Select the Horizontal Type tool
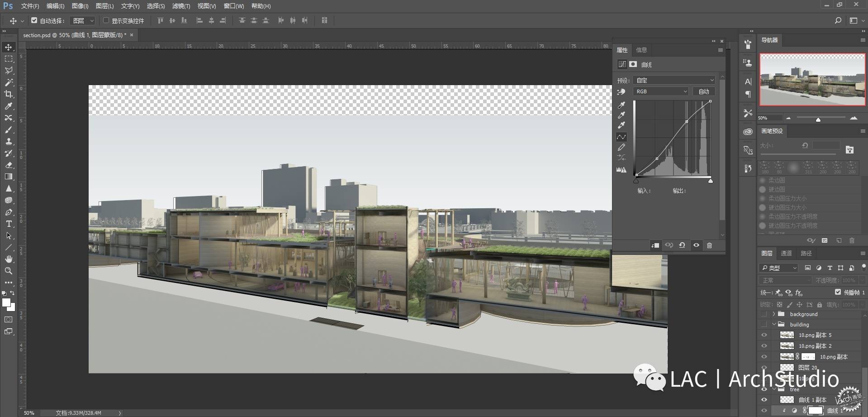 coord(9,224)
